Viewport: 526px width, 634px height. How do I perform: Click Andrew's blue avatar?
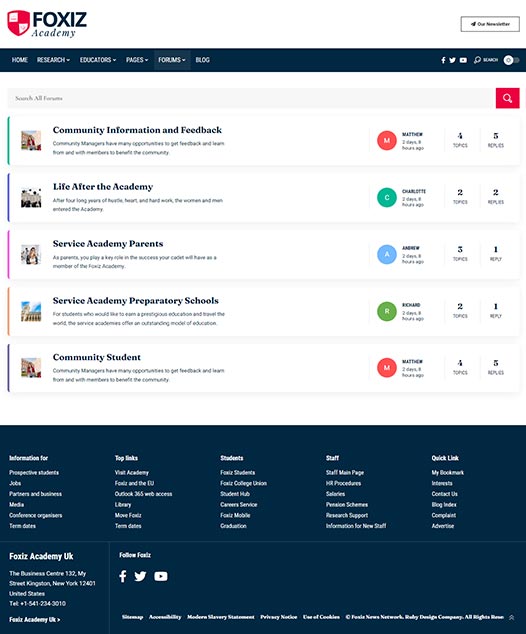(387, 254)
